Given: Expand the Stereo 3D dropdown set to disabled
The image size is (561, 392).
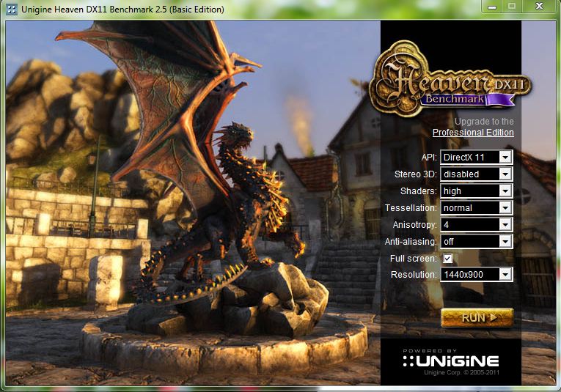Looking at the screenshot, I should tap(476, 174).
